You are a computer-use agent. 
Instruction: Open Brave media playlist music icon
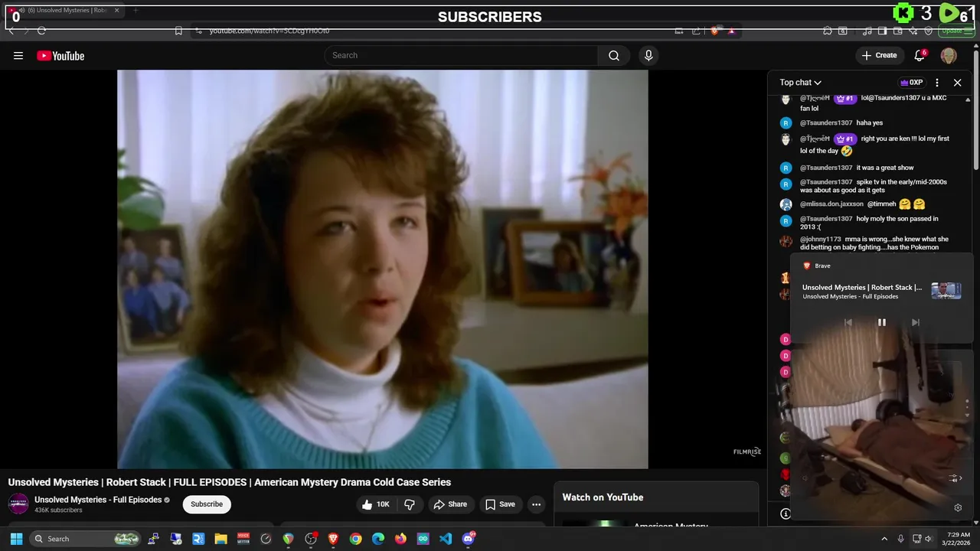[x=867, y=31]
